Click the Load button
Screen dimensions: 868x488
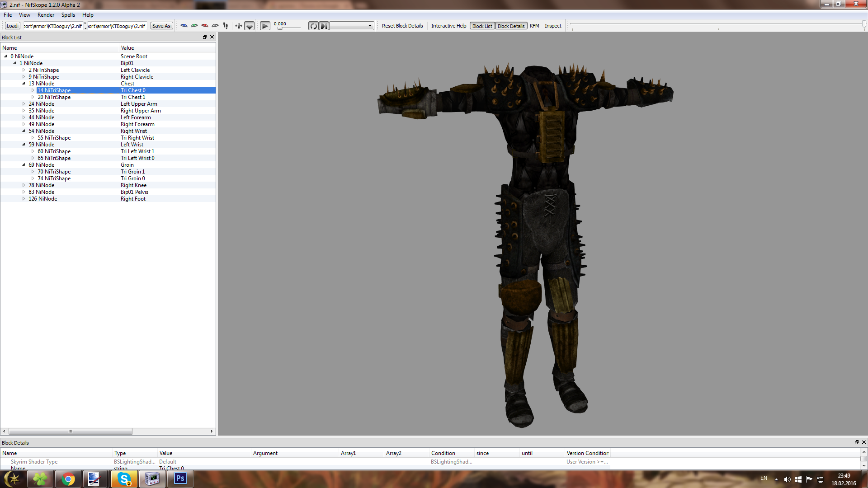point(12,26)
